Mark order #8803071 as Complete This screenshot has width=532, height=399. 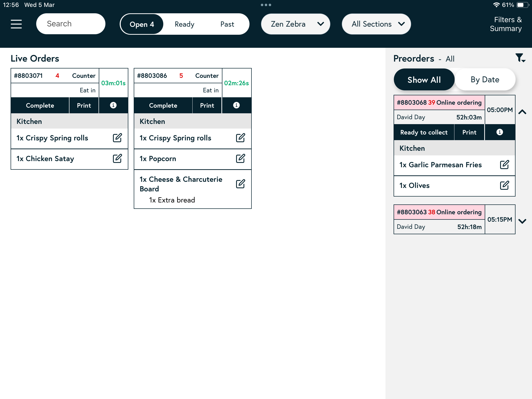tap(40, 105)
